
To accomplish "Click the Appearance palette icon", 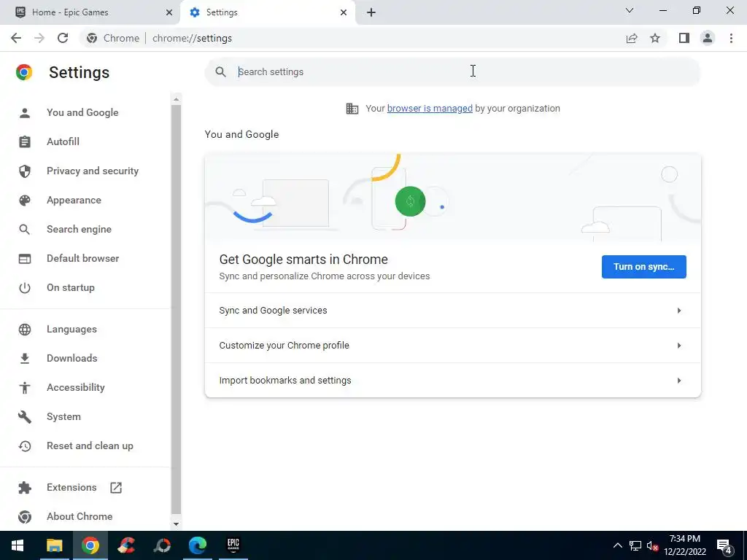I will coord(25,201).
